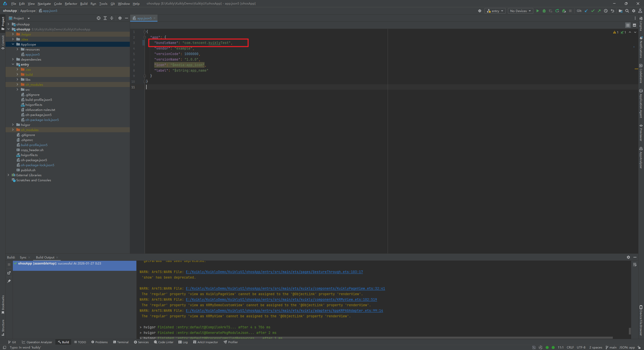Open the Refactor menu
Screen dimensions: 644x350
(71, 4)
